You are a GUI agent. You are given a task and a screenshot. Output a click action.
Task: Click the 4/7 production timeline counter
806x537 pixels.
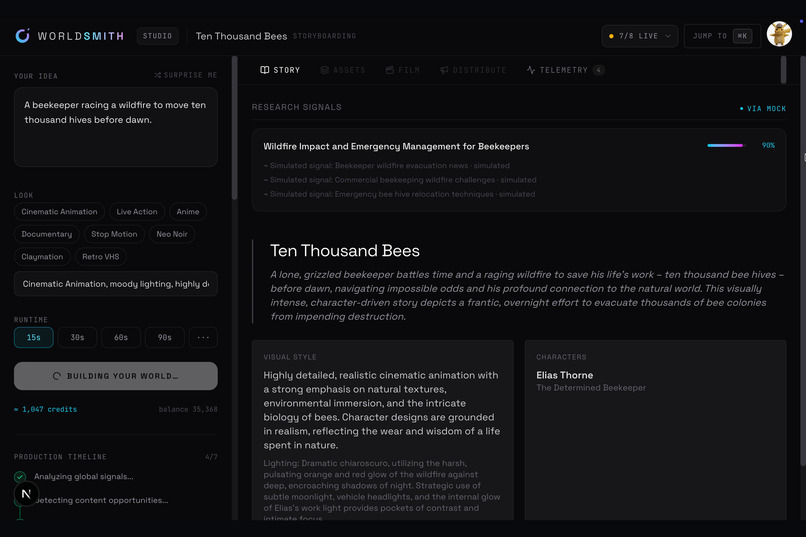(211, 457)
